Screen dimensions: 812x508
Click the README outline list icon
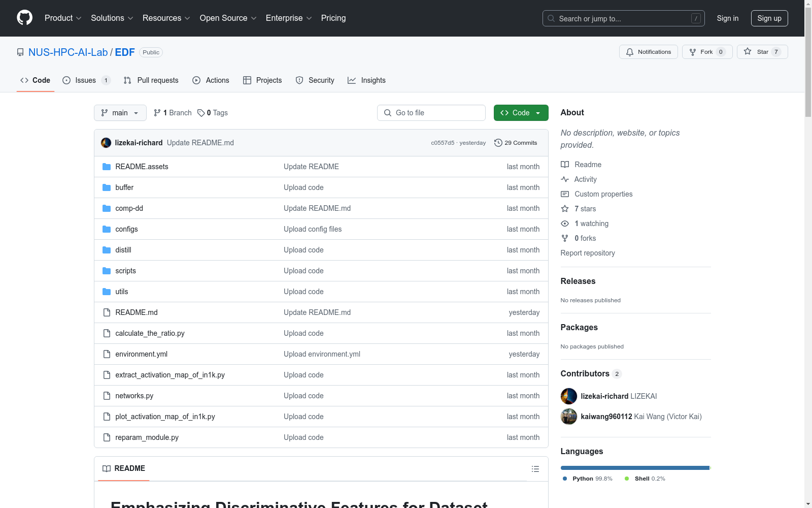click(x=535, y=469)
